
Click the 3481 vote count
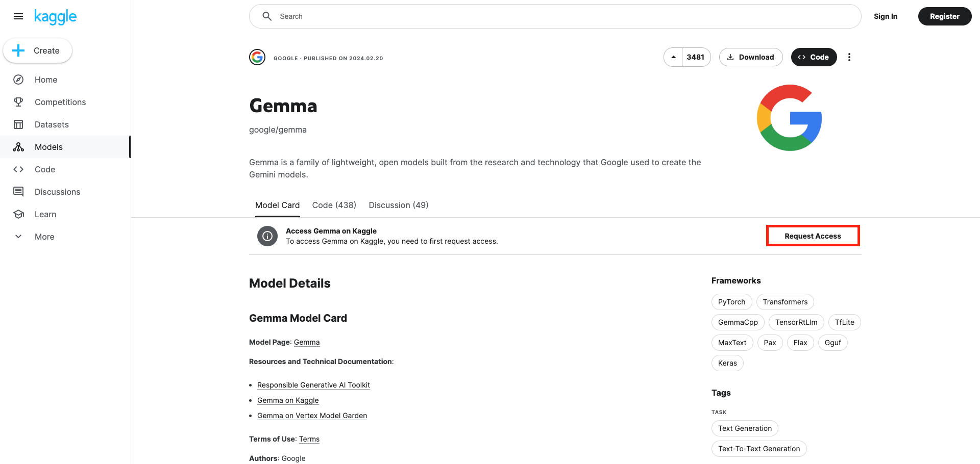(696, 57)
